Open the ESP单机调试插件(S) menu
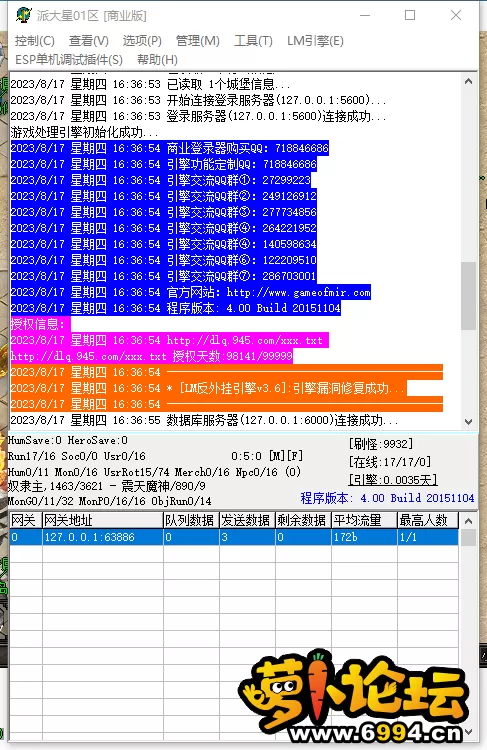The image size is (487, 750). 69,60
